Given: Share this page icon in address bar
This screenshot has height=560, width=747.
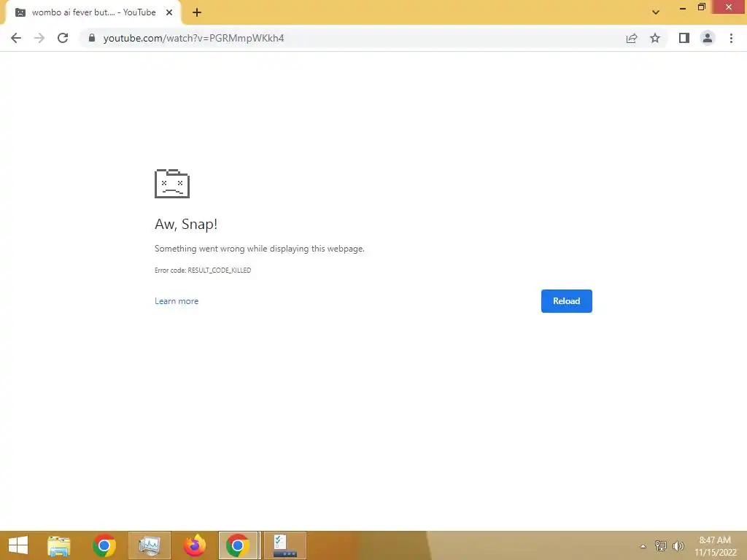Looking at the screenshot, I should point(632,38).
